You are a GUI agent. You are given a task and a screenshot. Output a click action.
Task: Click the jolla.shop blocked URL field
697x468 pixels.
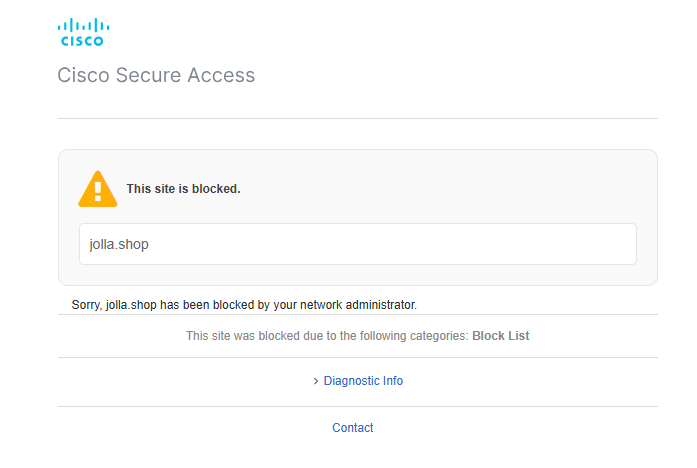[358, 244]
